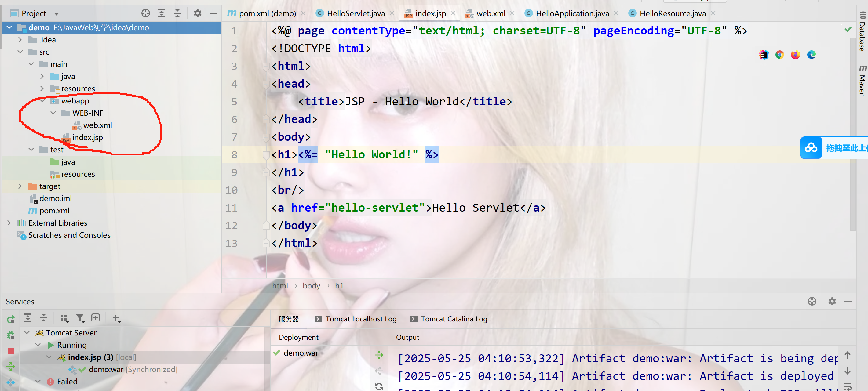Viewport: 868px width, 391px height.
Task: Rerun the Tomcat server
Action: (11, 319)
